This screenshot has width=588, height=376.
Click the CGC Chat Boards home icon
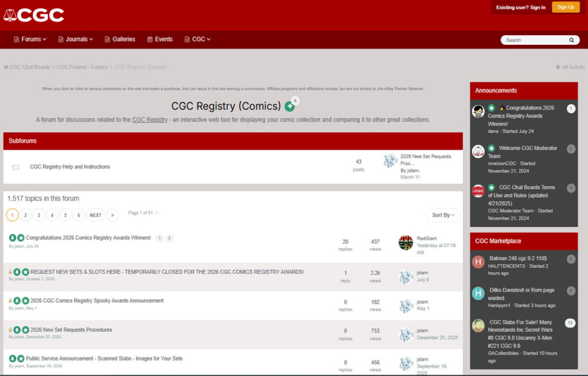pyautogui.click(x=6, y=67)
